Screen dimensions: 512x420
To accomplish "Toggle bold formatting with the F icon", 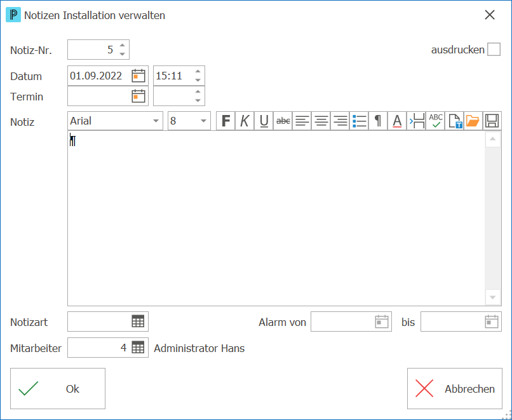I will (x=226, y=121).
